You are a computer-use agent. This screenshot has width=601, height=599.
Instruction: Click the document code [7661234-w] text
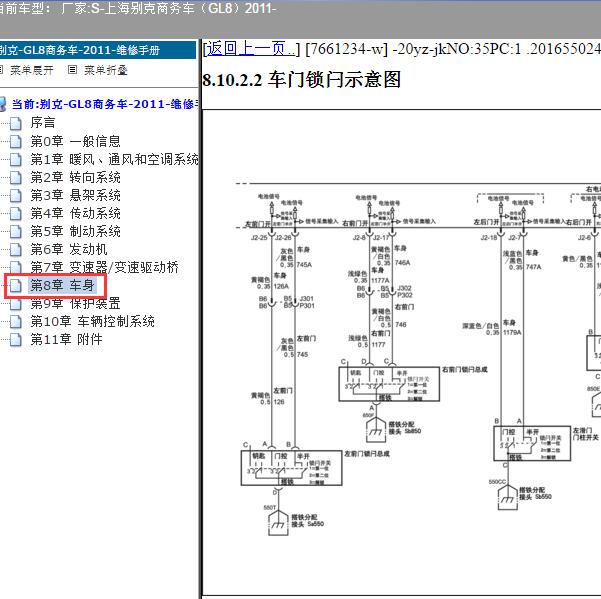346,49
